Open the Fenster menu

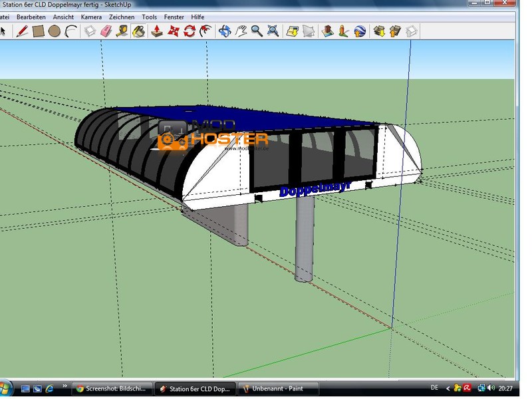(x=174, y=17)
